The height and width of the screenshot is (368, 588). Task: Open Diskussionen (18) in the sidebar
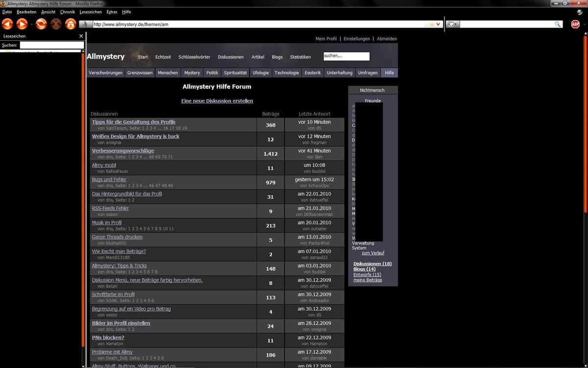coord(372,263)
